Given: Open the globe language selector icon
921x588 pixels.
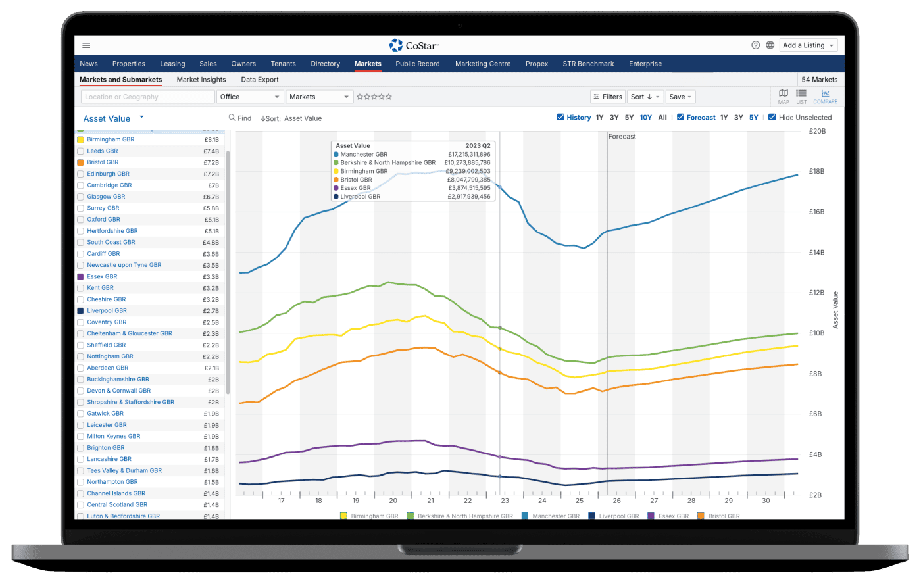Looking at the screenshot, I should click(x=770, y=45).
